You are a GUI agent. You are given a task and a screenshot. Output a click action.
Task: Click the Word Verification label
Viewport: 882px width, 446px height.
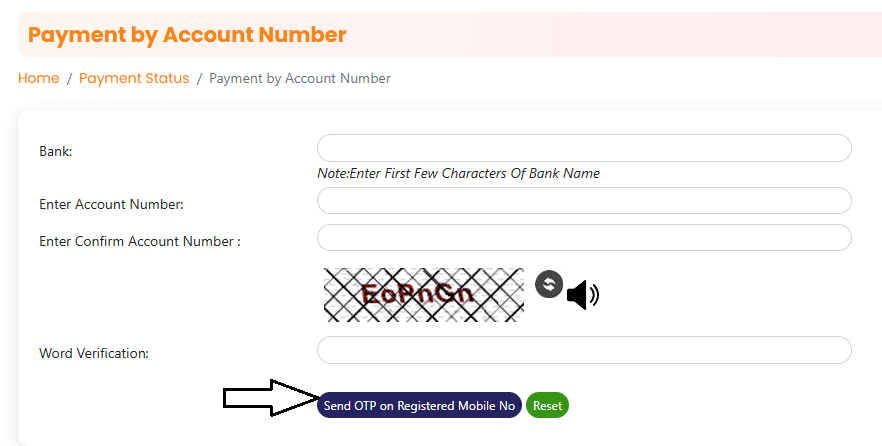[x=93, y=353]
